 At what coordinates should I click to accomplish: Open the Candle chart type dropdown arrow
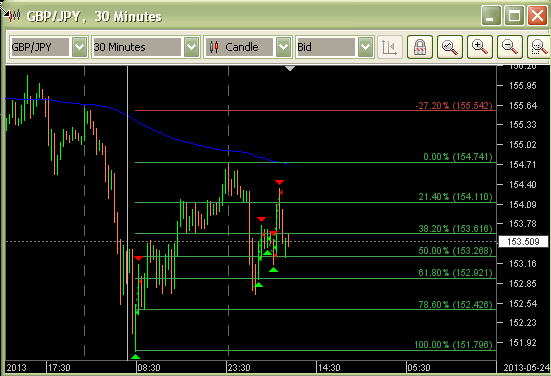pyautogui.click(x=284, y=47)
